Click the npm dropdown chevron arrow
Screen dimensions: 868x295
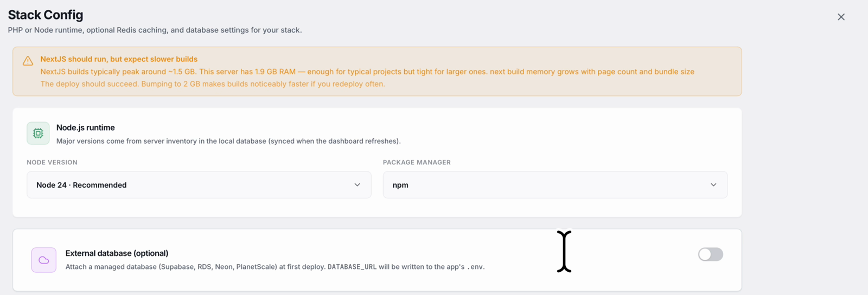coord(713,185)
